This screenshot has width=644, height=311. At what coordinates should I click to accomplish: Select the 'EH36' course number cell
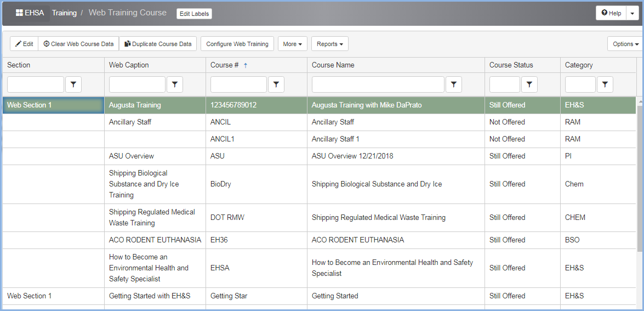coord(257,240)
